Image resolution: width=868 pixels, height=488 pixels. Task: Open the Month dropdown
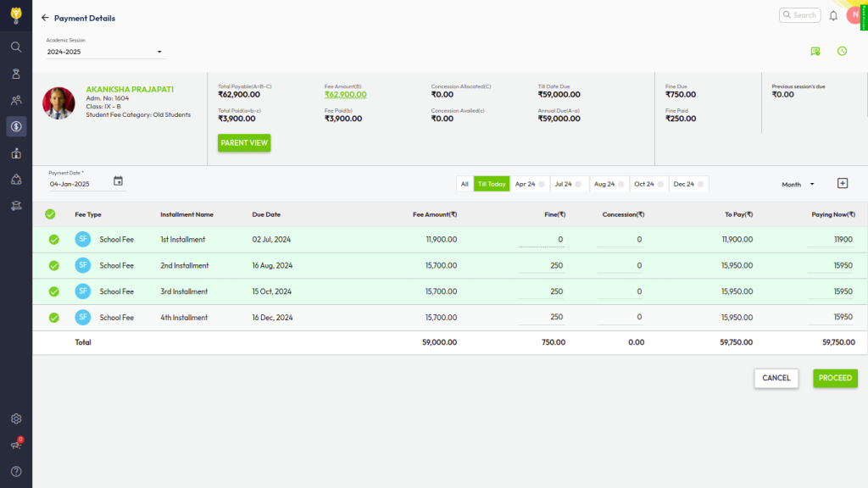(798, 184)
